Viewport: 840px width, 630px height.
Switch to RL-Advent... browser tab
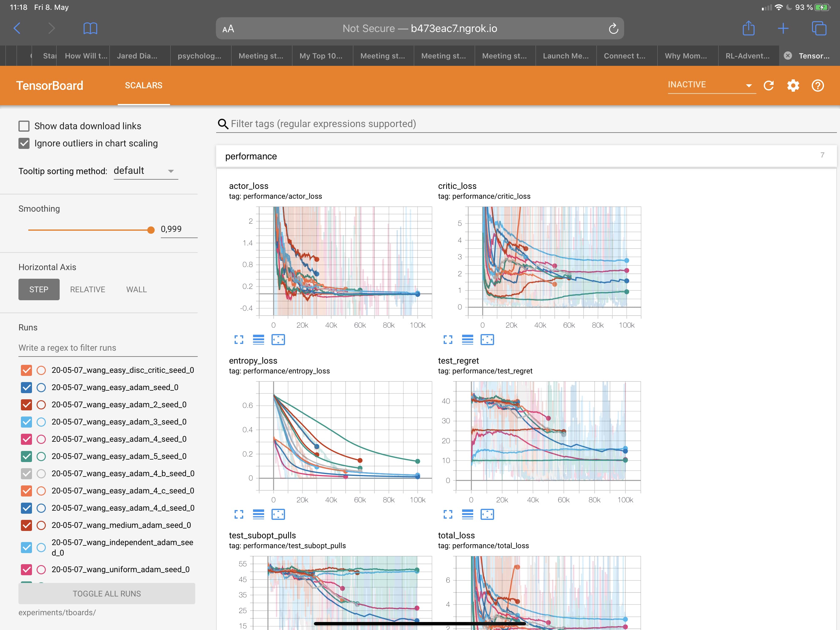click(x=748, y=56)
